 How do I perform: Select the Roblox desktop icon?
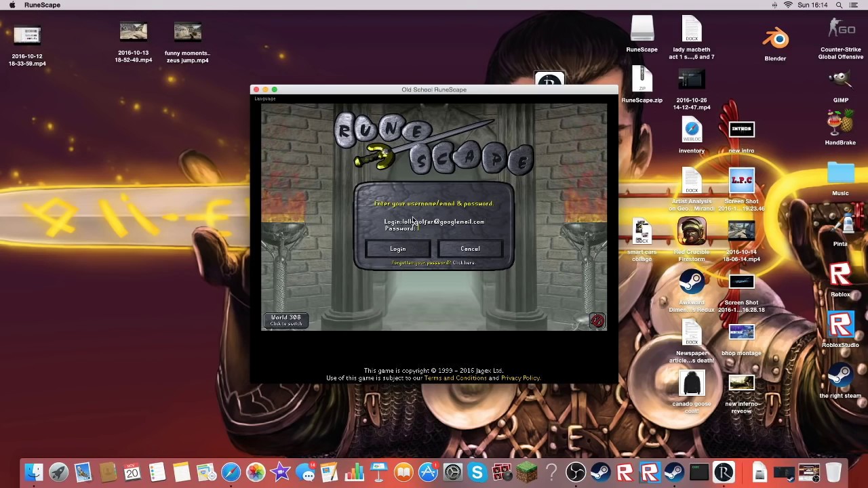[x=840, y=280]
